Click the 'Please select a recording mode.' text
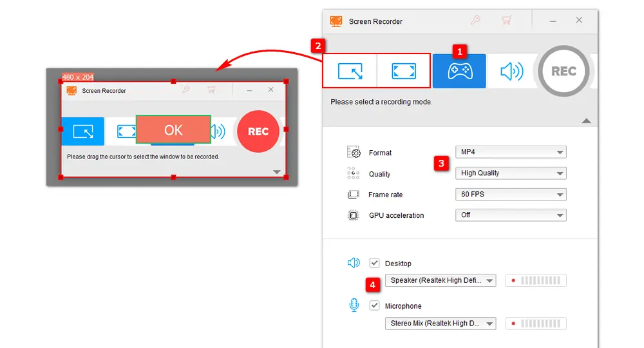This screenshot has height=348, width=644. click(381, 102)
